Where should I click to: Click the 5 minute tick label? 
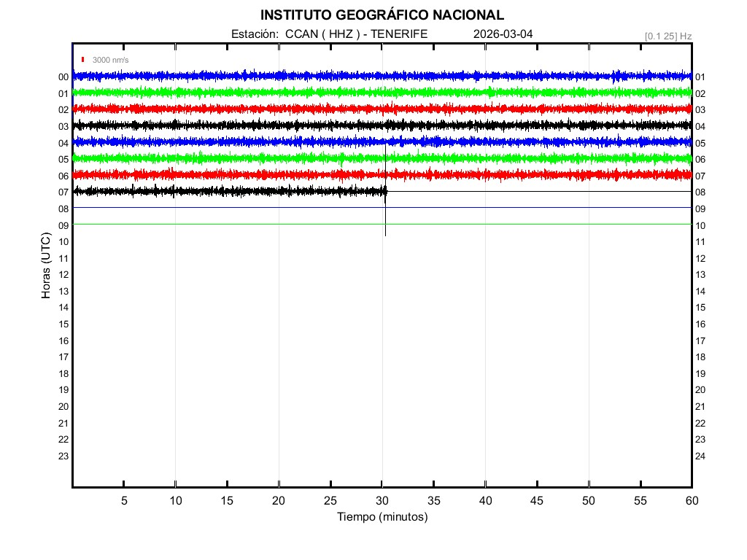(x=124, y=500)
